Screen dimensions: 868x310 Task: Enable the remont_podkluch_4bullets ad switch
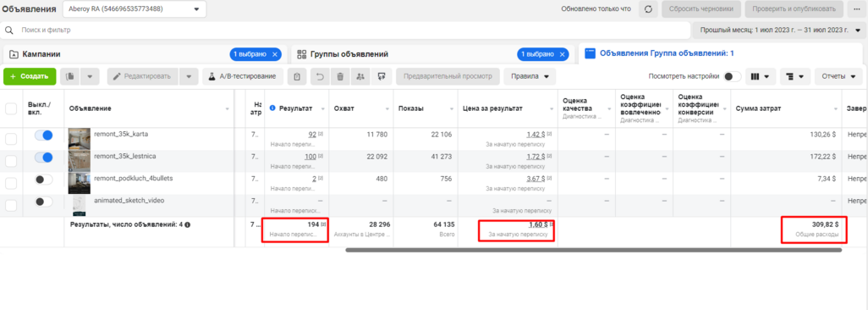[x=43, y=179]
